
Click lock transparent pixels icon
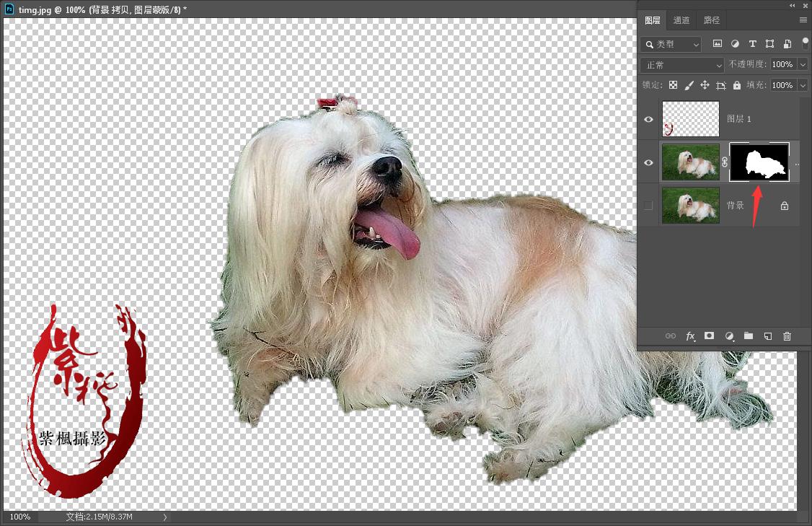[x=673, y=85]
